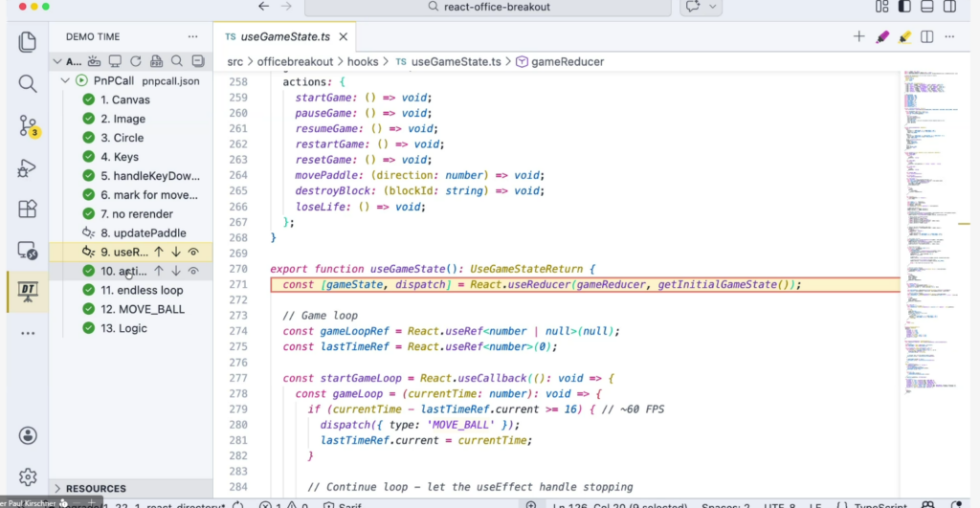
Task: Open the Explorer files view
Action: click(28, 42)
